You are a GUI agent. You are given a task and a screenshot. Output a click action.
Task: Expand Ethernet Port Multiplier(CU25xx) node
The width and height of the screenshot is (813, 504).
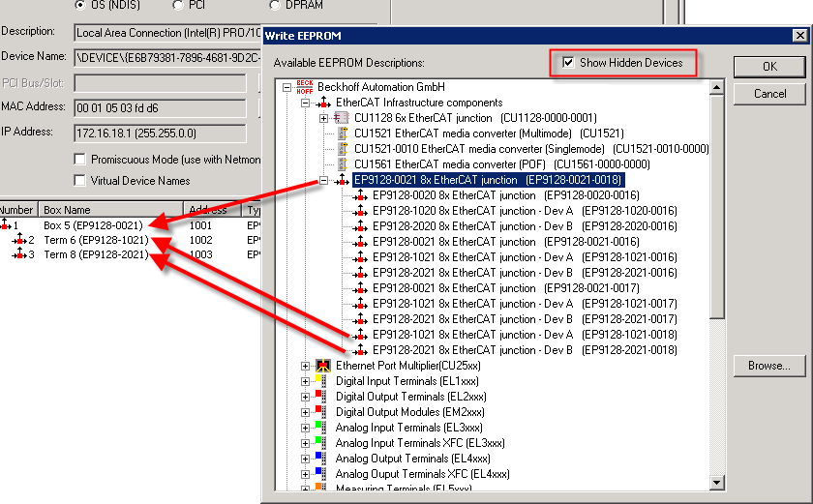306,367
